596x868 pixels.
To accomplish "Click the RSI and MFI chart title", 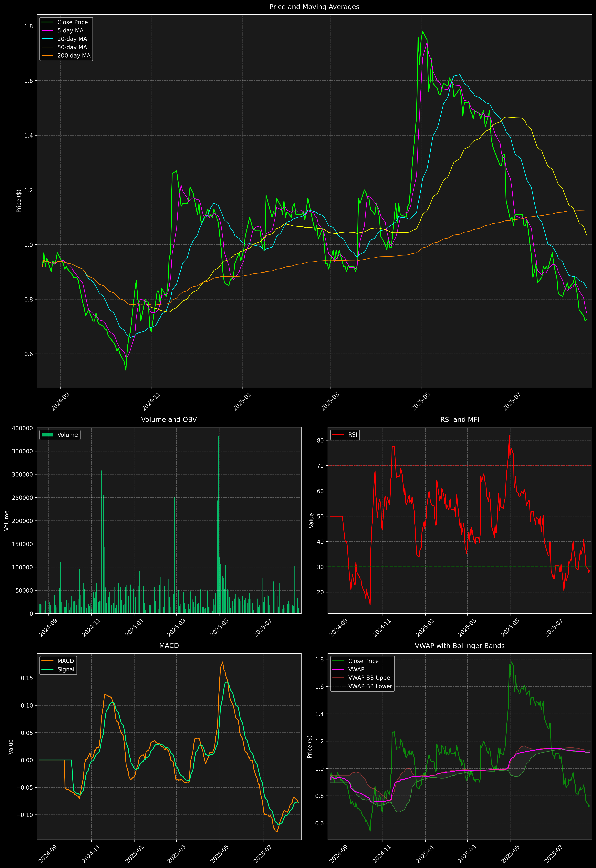I will point(459,420).
